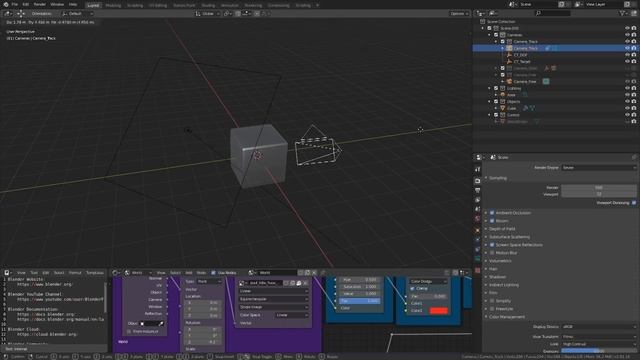
Task: Click the Cube mesh triangle icon
Action: (502, 108)
